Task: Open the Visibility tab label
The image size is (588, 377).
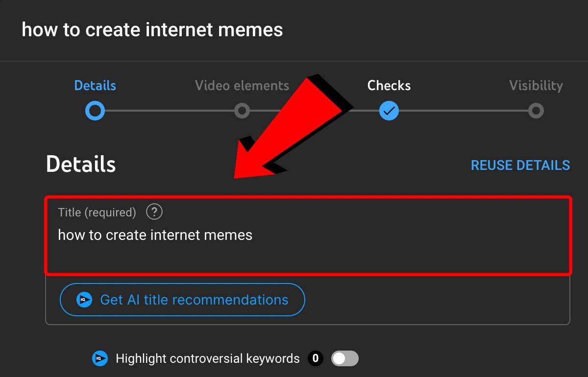Action: [536, 86]
